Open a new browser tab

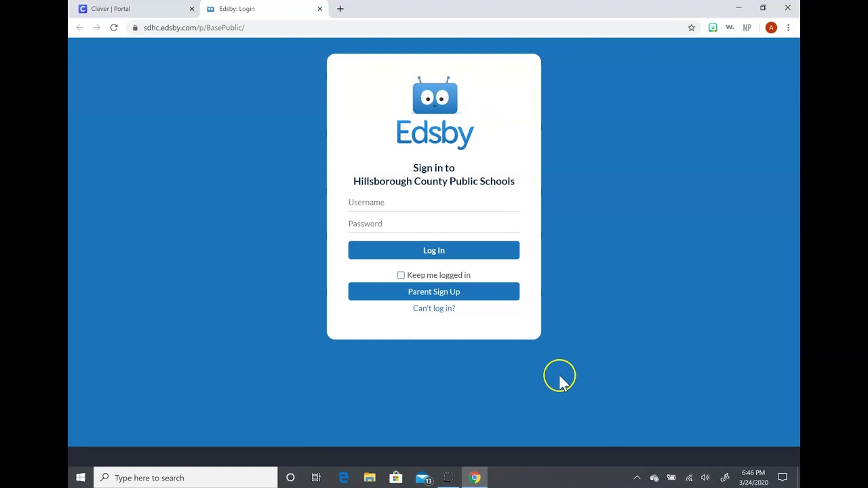click(x=340, y=9)
